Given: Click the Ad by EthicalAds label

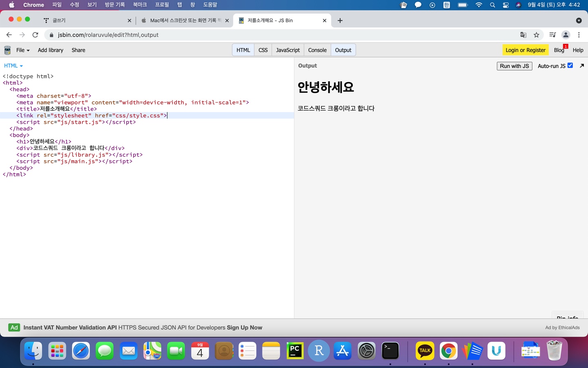Looking at the screenshot, I should (562, 328).
